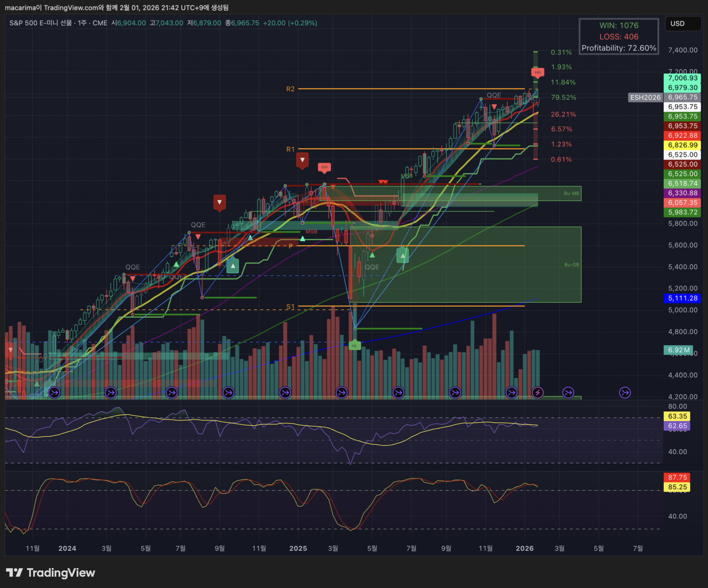Click the 6.92 M volume label
Screen dimensions: 708x588
[678, 350]
